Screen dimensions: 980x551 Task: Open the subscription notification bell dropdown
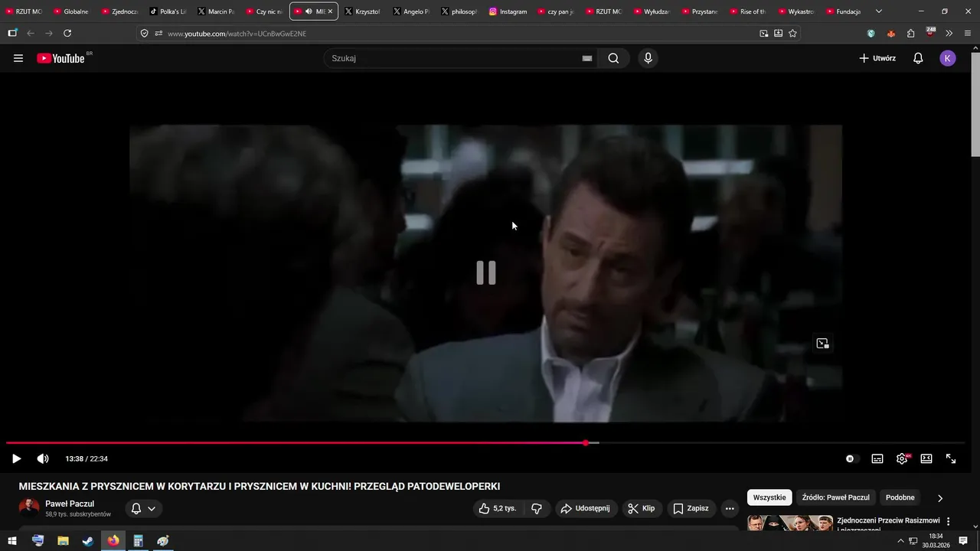[143, 508]
